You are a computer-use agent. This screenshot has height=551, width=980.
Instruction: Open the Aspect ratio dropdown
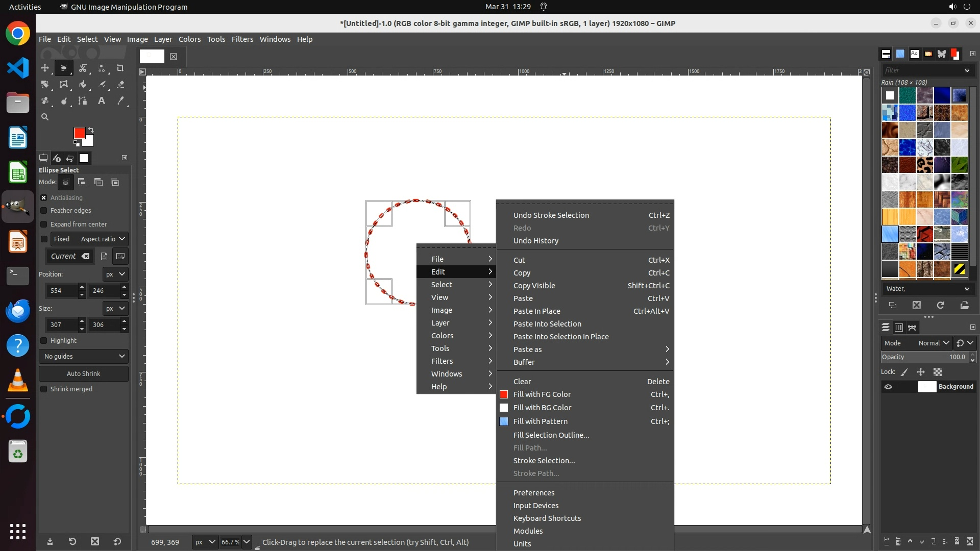click(102, 239)
